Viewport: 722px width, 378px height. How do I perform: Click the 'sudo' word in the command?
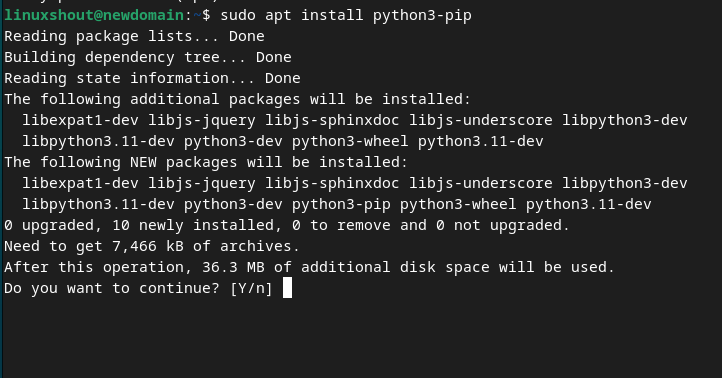click(x=238, y=15)
